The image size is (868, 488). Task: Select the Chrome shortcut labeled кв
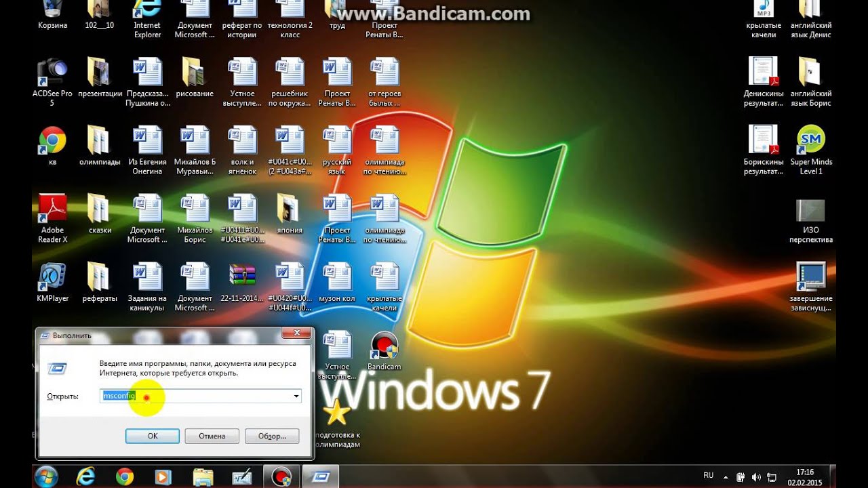(52, 146)
